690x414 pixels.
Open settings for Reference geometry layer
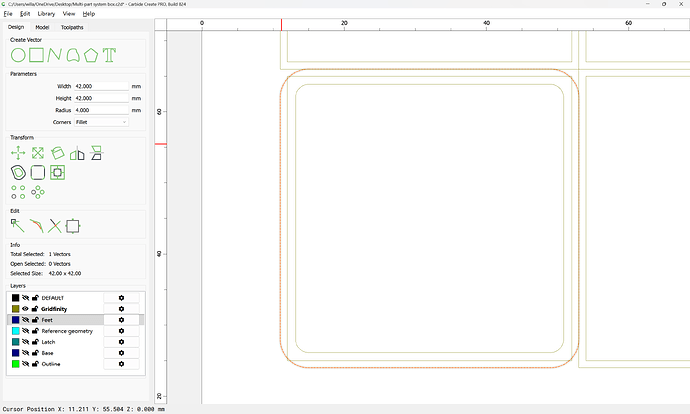click(x=121, y=331)
